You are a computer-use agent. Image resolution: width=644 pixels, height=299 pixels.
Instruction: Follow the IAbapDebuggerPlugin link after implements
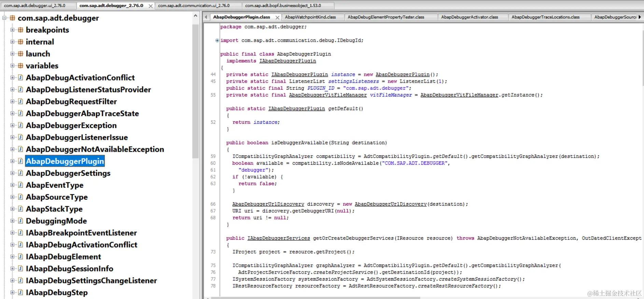tap(288, 61)
